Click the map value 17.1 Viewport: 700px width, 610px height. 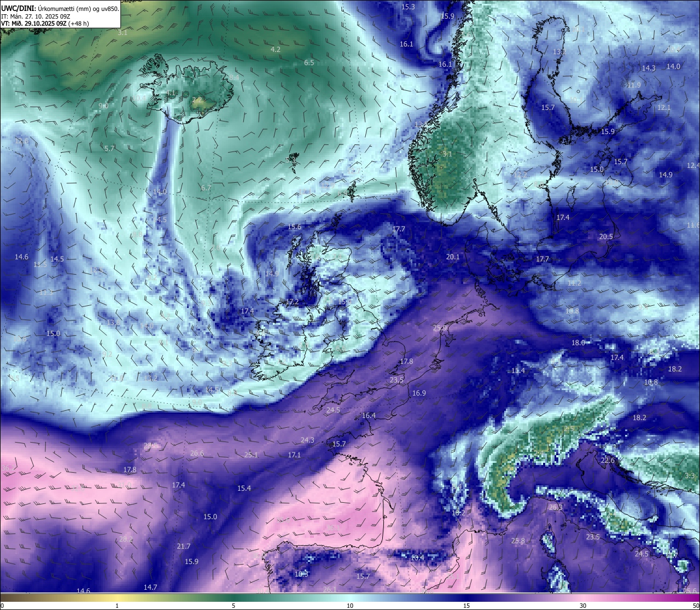coord(294,455)
